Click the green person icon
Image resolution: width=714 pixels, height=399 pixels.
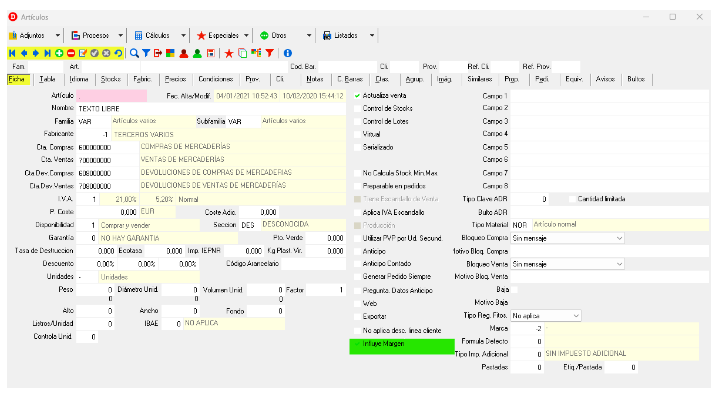(x=197, y=53)
